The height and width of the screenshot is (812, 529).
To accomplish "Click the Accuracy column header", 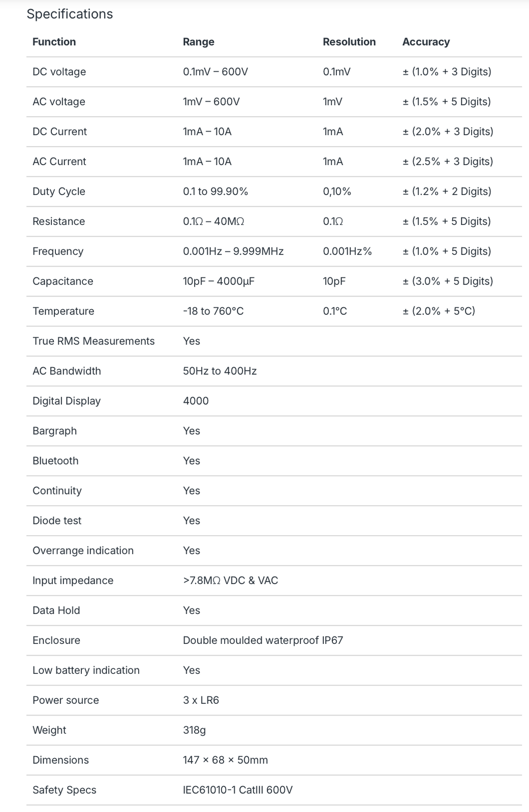I will pos(426,42).
